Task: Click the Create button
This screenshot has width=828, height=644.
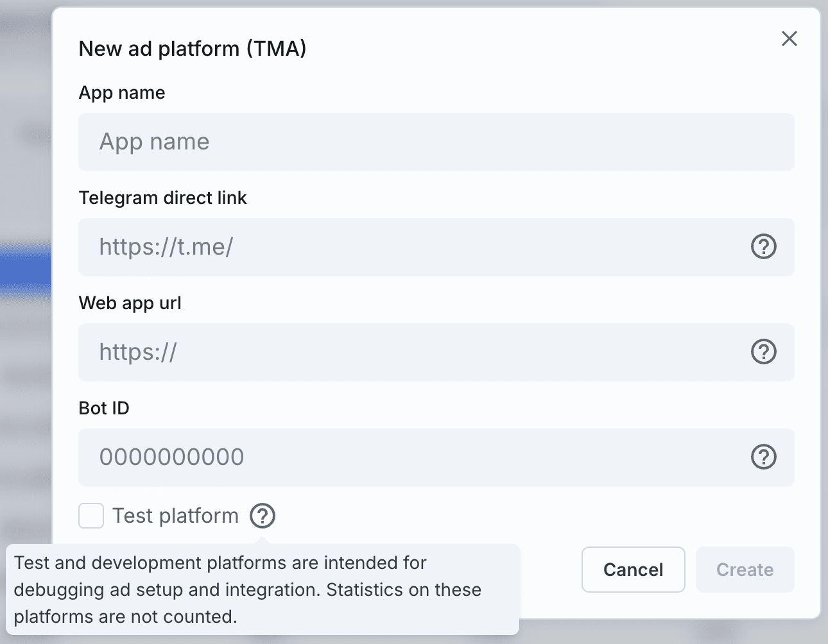Action: 745,570
